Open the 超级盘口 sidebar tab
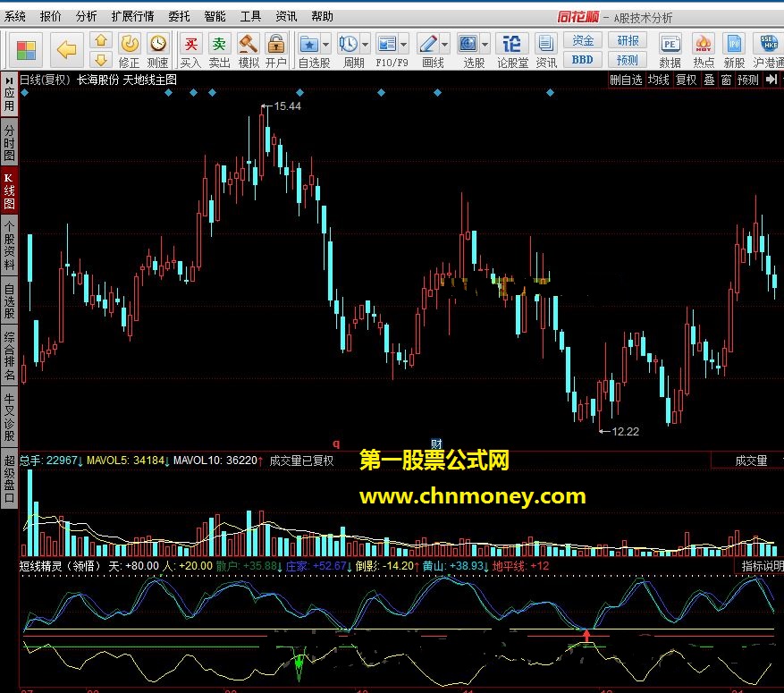Viewport: 784px width, 693px height. coord(9,478)
